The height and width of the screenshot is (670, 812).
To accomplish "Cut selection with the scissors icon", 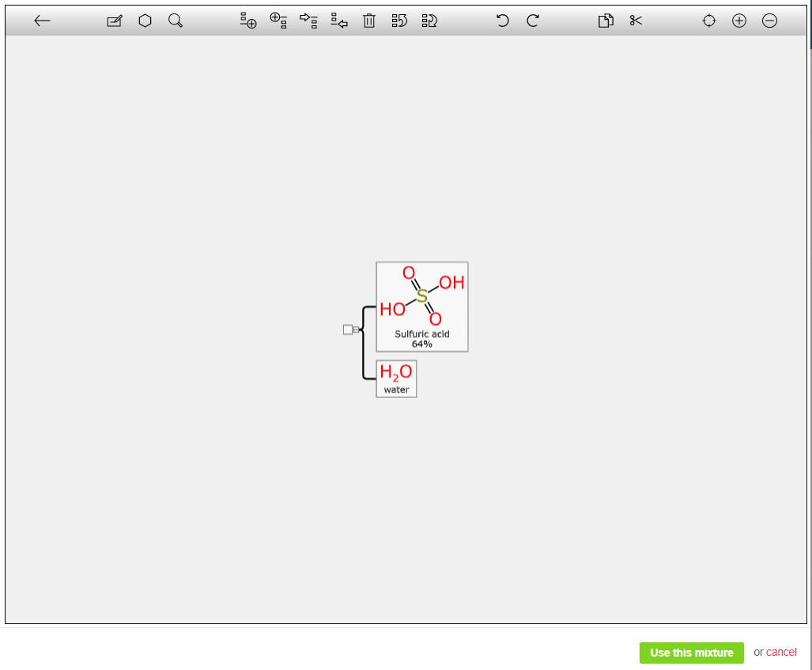I will click(x=636, y=21).
